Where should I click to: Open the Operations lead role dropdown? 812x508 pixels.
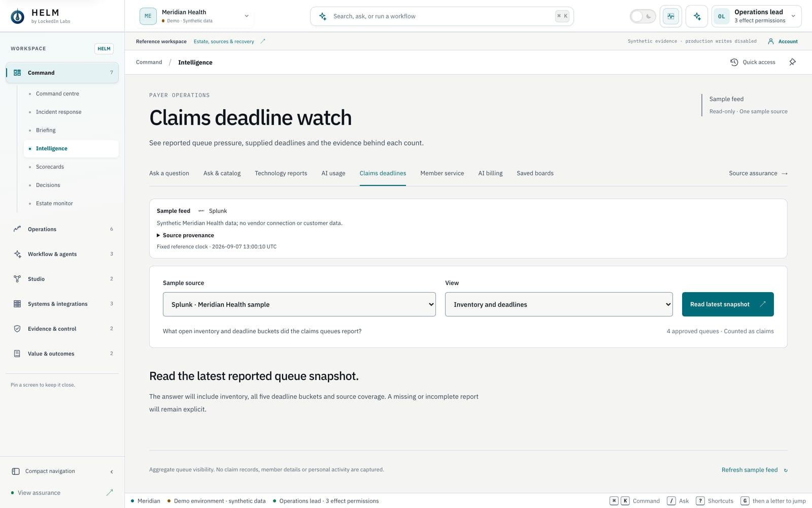[757, 16]
